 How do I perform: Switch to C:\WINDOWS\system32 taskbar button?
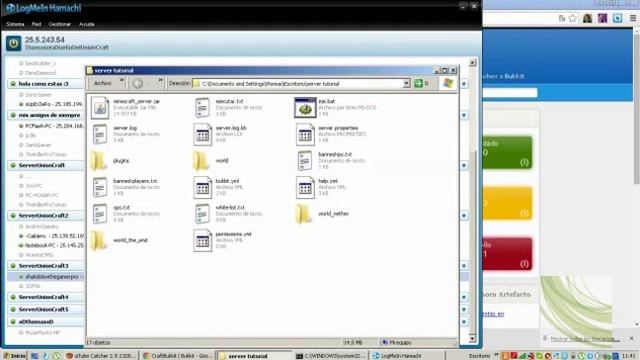coord(331,356)
